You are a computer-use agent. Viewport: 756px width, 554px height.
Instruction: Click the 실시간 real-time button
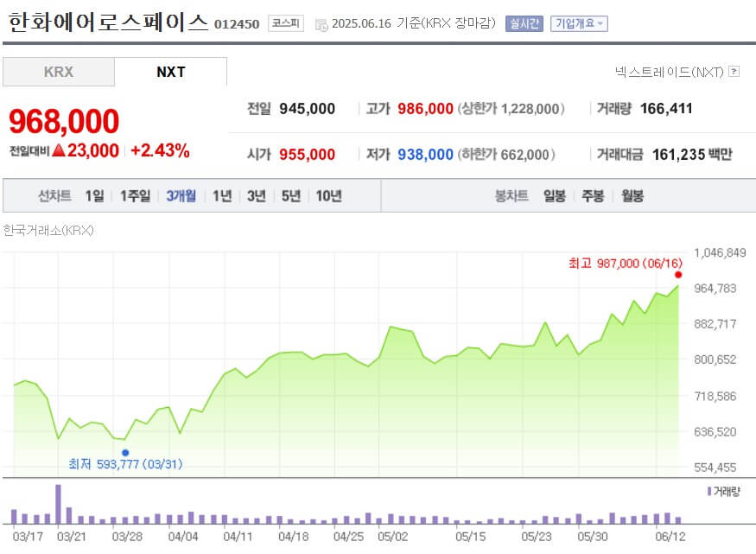click(x=524, y=23)
